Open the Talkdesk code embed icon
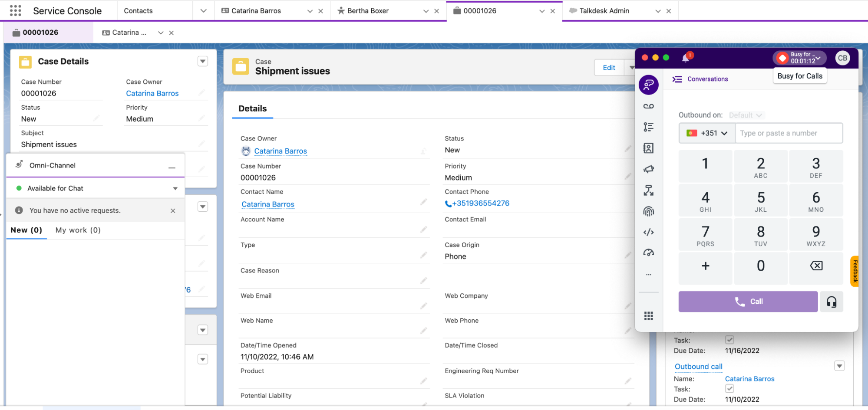 tap(648, 232)
